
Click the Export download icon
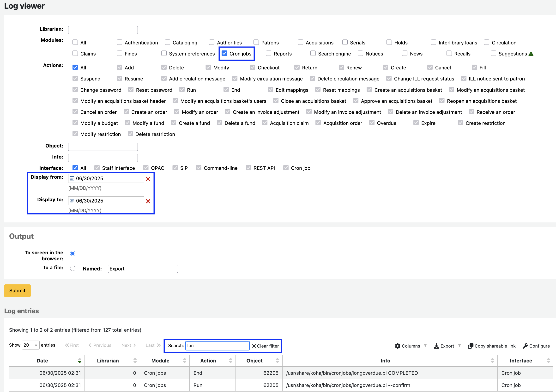coord(436,346)
